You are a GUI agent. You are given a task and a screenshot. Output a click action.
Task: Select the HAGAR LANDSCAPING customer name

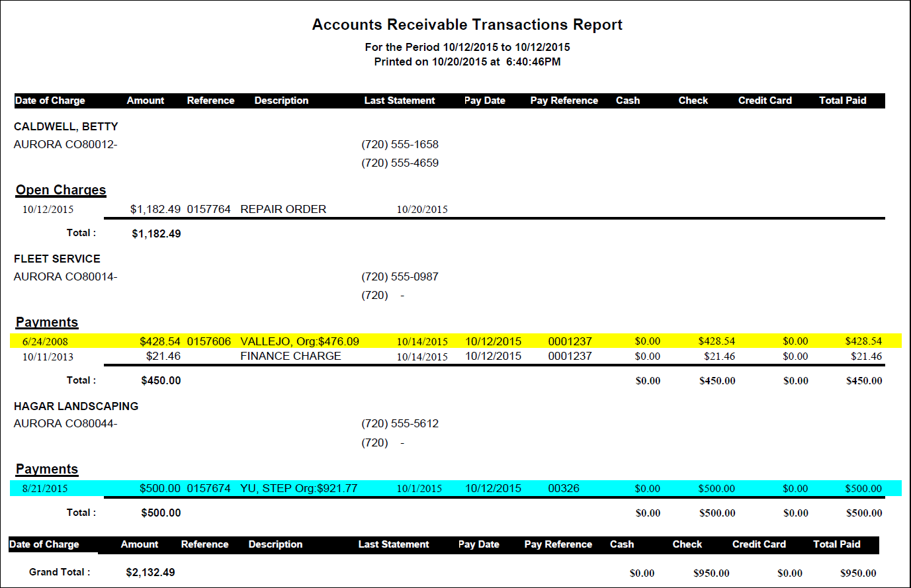pyautogui.click(x=76, y=406)
